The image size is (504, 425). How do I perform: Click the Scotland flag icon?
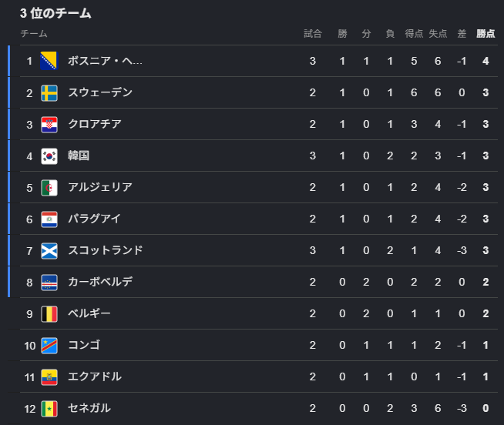[x=49, y=250]
